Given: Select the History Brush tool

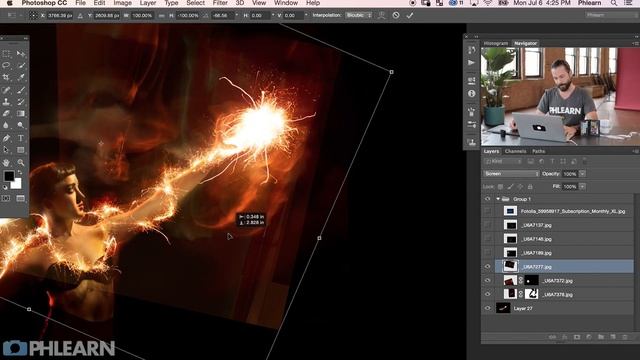Looking at the screenshot, I should pos(21,102).
